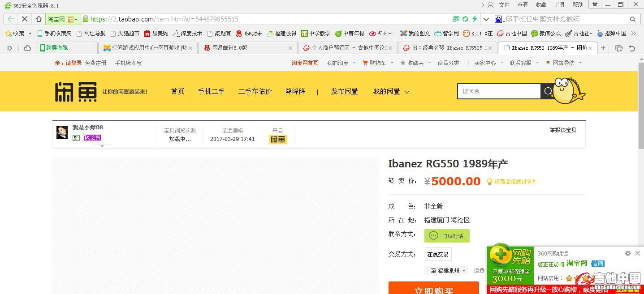Click the undo closed tab icon
Viewport: 644px width, 294px height.
632,48
